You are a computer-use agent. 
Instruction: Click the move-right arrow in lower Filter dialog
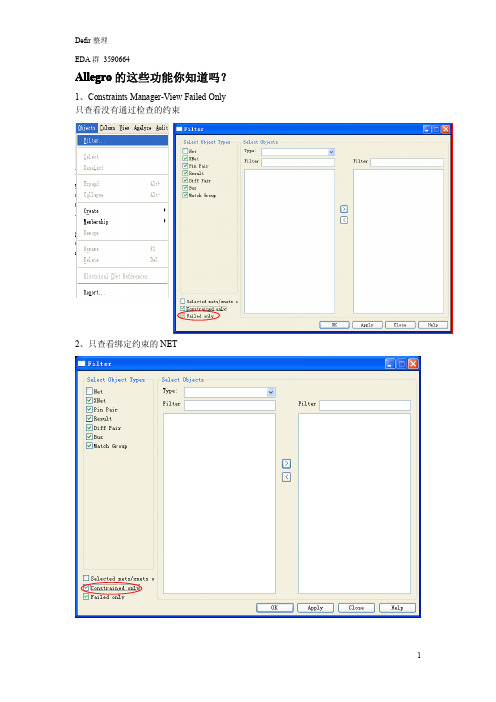pyautogui.click(x=286, y=463)
